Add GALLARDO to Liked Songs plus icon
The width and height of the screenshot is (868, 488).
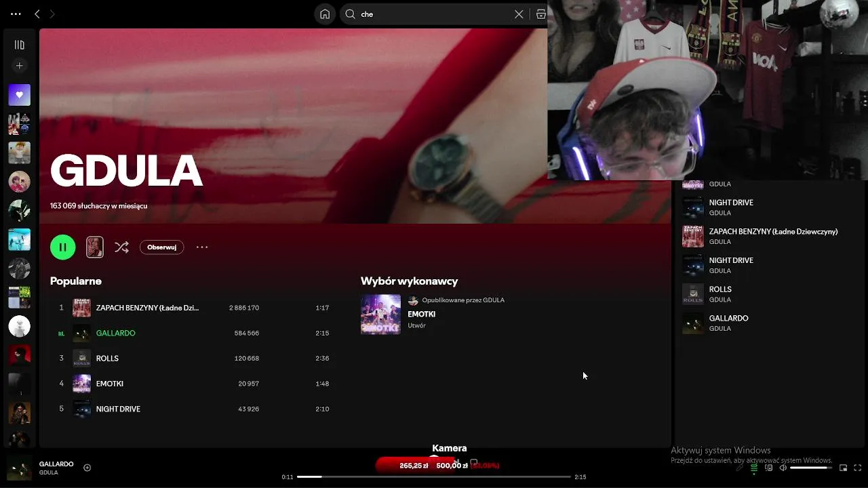[87, 468]
